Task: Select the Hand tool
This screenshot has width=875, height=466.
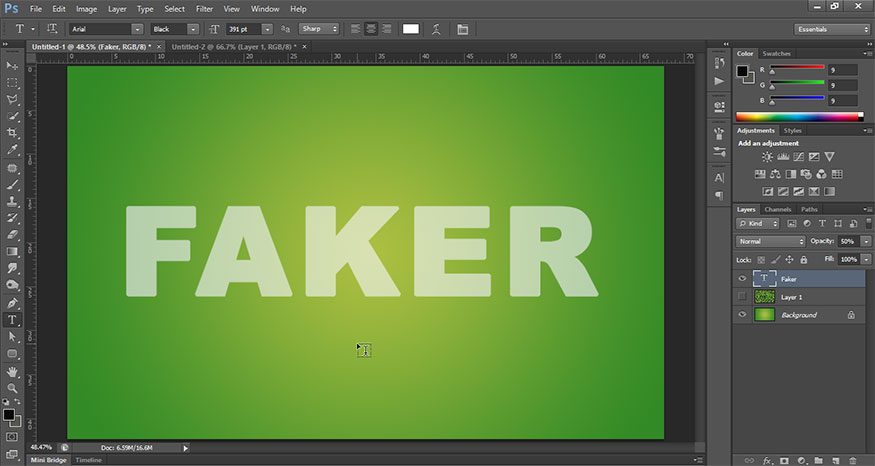Action: pyautogui.click(x=13, y=371)
